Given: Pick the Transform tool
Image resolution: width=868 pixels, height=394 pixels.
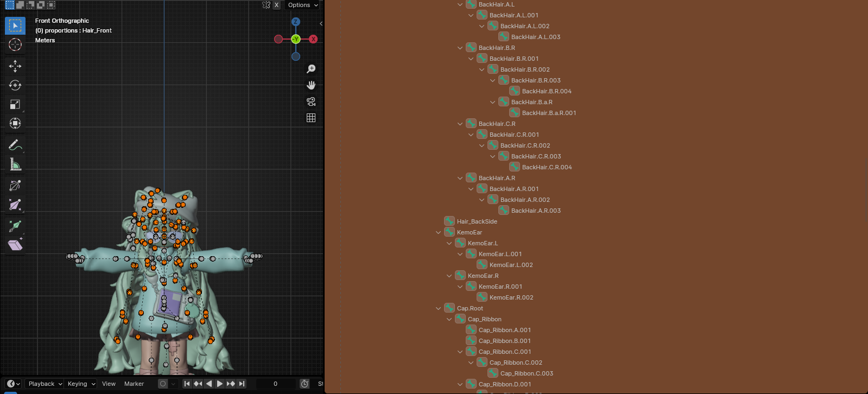Looking at the screenshot, I should [15, 123].
